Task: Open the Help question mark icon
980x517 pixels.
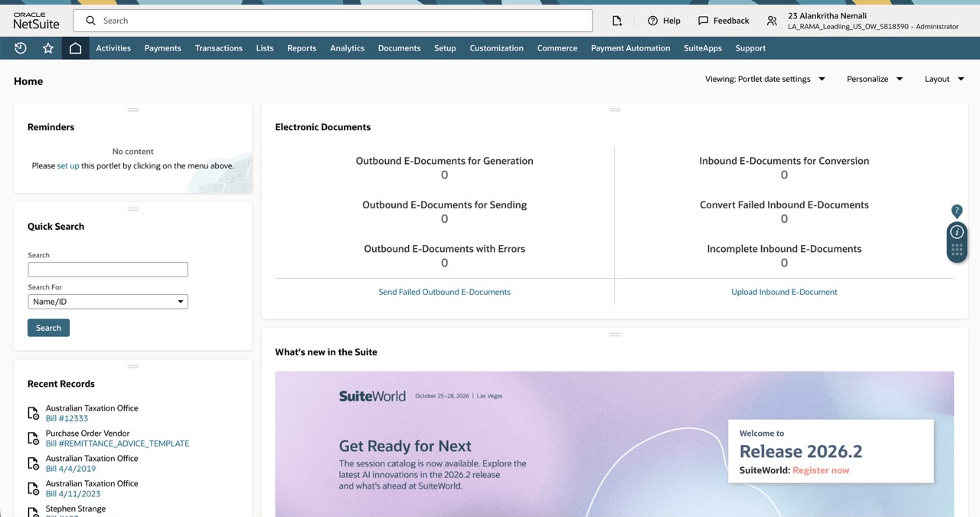Action: click(x=653, y=21)
